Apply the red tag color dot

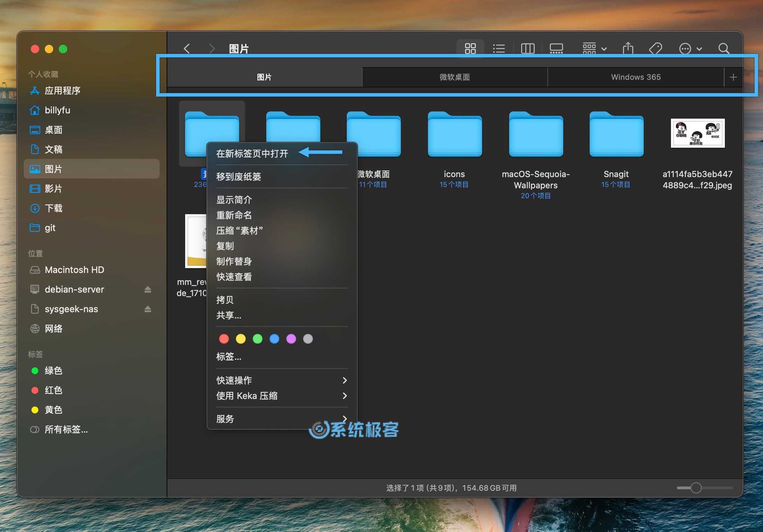(224, 339)
